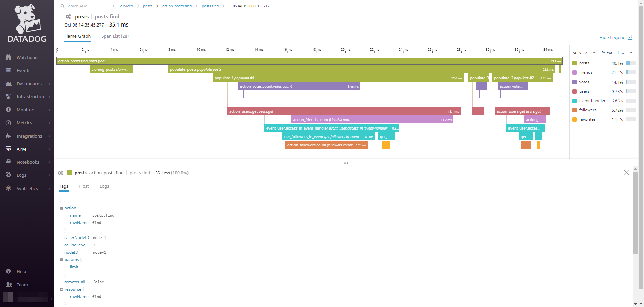The width and height of the screenshot is (644, 307).
Task: Switch to Span List (28) tab
Action: pos(115,36)
